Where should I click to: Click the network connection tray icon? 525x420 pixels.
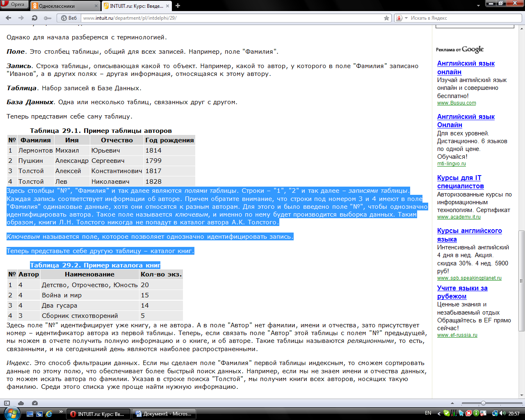click(x=495, y=413)
